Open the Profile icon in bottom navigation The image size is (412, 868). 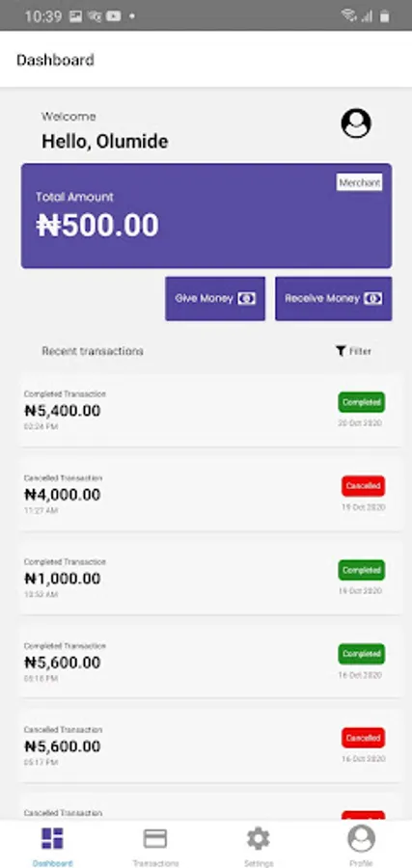(361, 838)
